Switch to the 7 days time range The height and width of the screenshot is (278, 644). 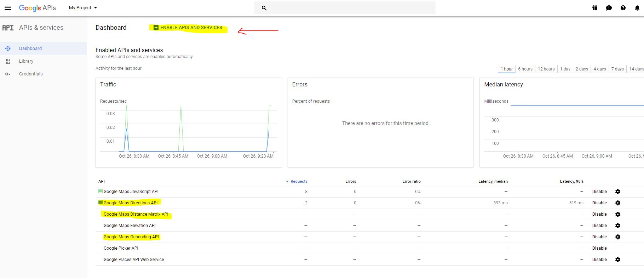coord(617,69)
